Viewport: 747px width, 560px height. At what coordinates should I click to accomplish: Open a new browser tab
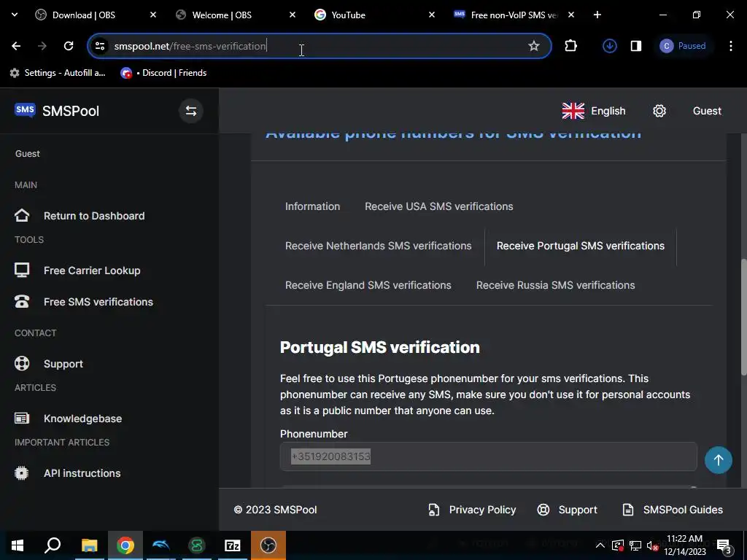click(x=597, y=15)
